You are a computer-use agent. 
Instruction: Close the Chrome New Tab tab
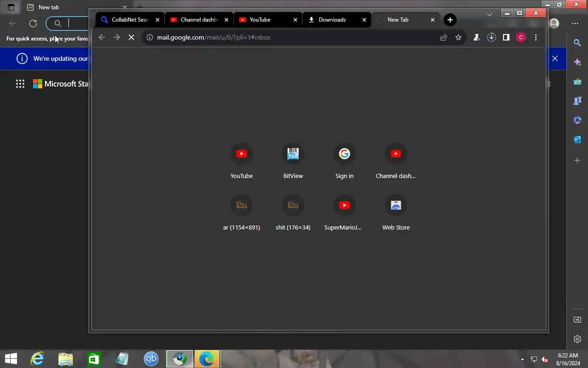(433, 20)
